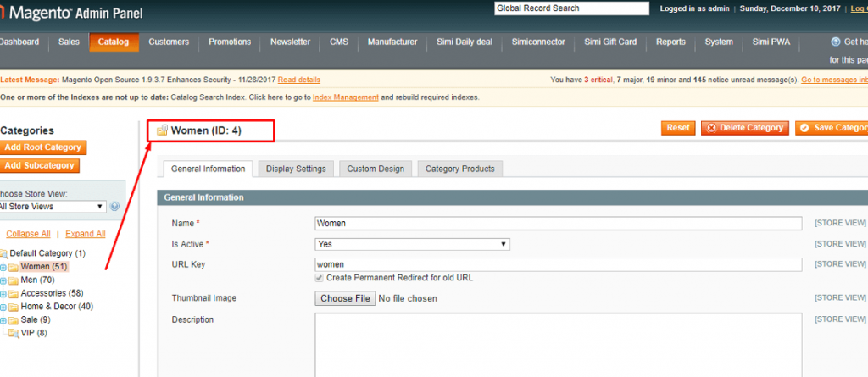
Task: Switch to the Display Settings tab
Action: pyautogui.click(x=296, y=169)
